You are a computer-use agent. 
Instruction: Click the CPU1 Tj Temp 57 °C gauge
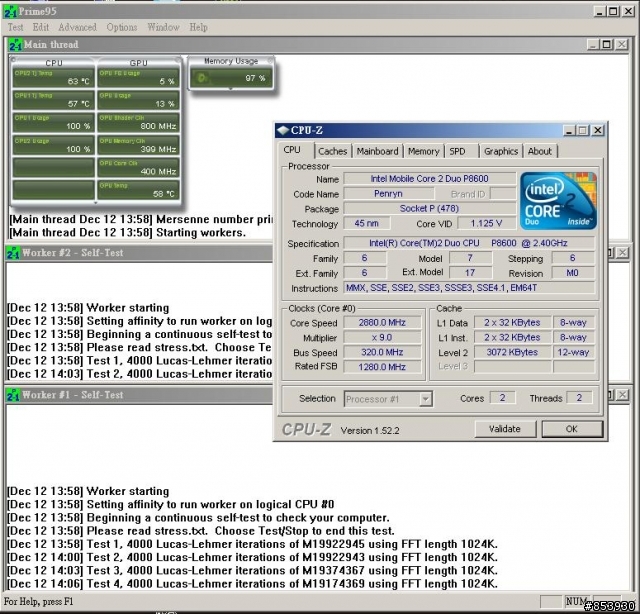53,100
